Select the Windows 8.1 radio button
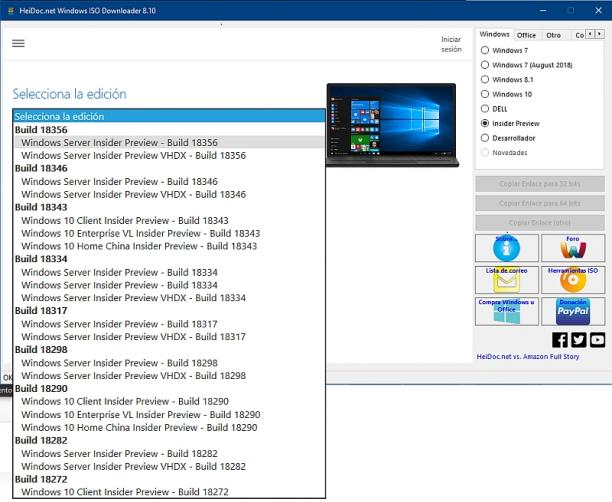 pos(485,80)
